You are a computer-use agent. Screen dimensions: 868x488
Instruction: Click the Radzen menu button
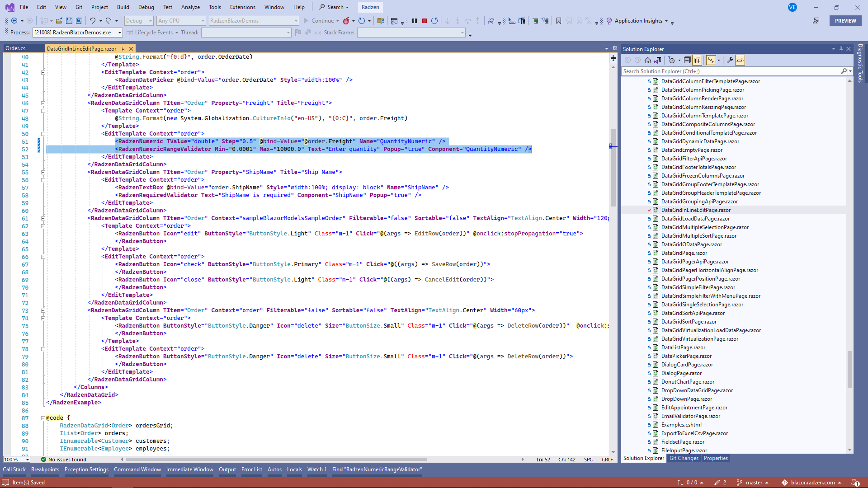[x=370, y=7]
